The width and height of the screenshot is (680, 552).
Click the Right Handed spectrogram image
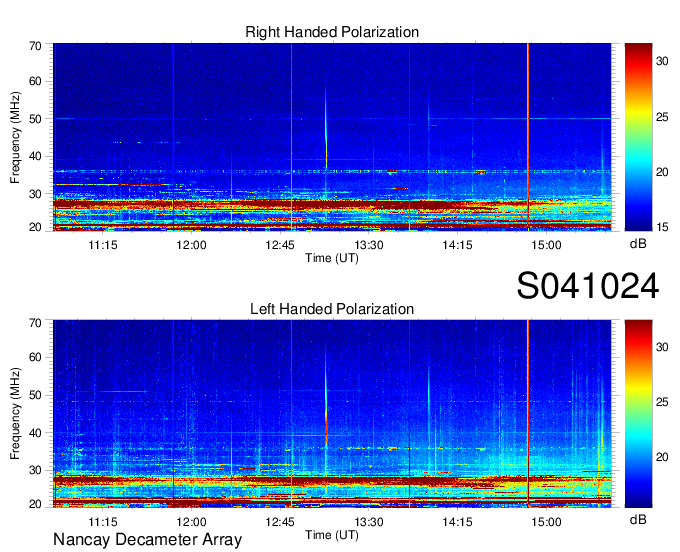332,137
